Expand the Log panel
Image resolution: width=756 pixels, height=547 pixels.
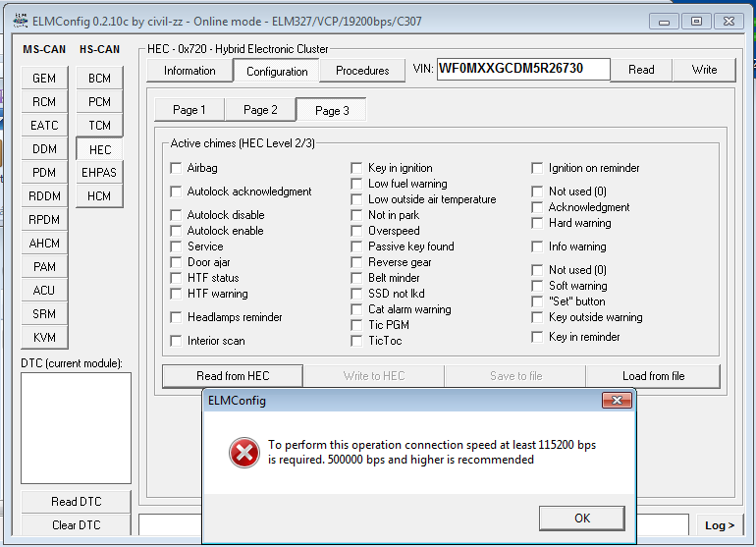click(720, 525)
